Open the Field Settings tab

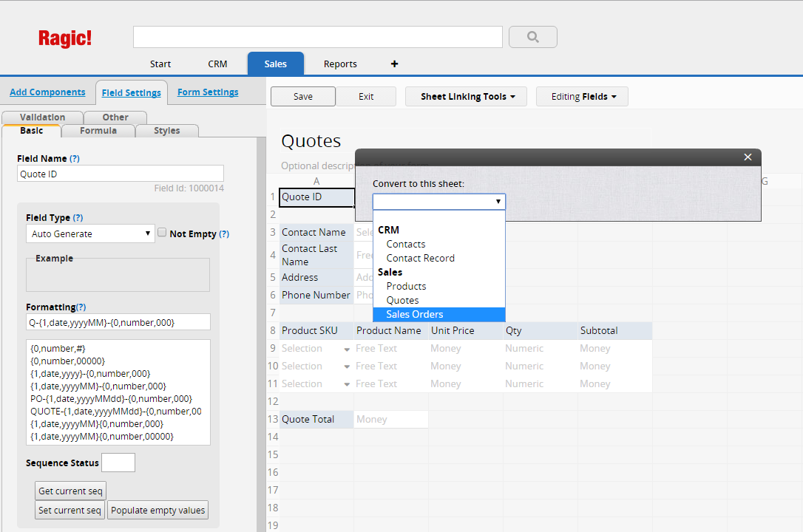click(x=131, y=92)
